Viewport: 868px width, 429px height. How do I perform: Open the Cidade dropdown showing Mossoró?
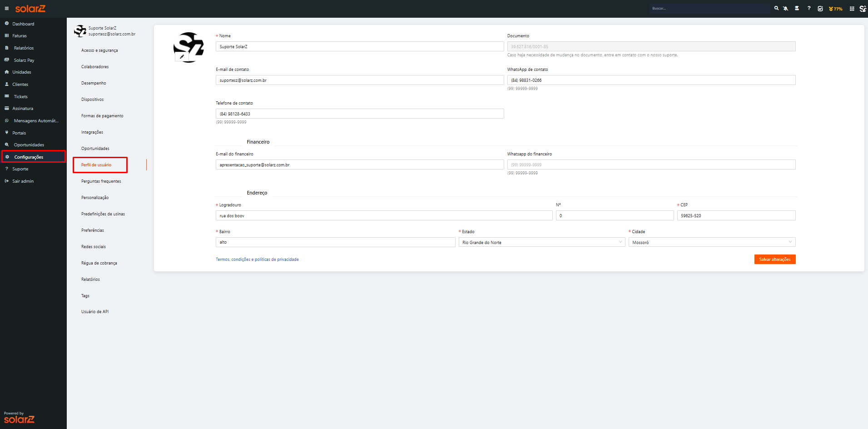point(712,242)
